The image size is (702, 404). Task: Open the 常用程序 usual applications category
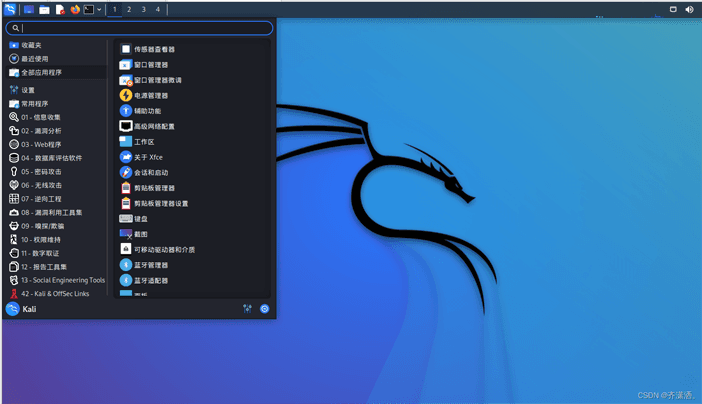pos(57,103)
